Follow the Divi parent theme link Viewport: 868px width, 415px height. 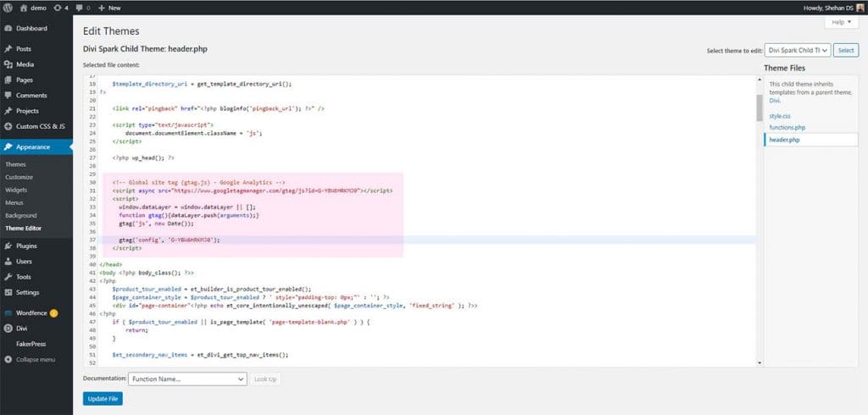pyautogui.click(x=774, y=101)
